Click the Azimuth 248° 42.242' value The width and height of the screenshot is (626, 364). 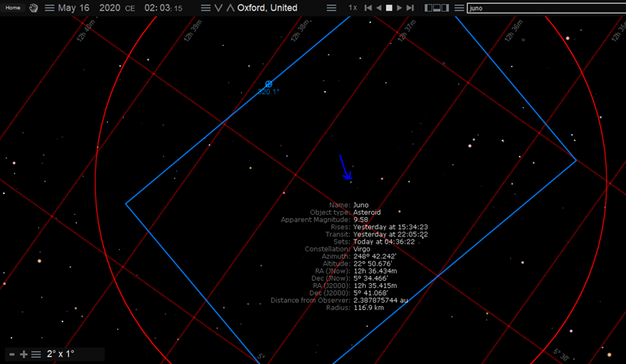[374, 256]
